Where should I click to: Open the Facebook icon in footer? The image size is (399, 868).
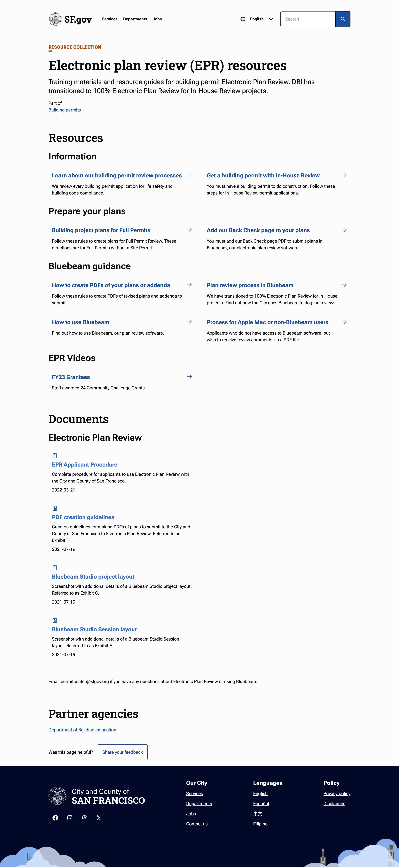(x=55, y=818)
